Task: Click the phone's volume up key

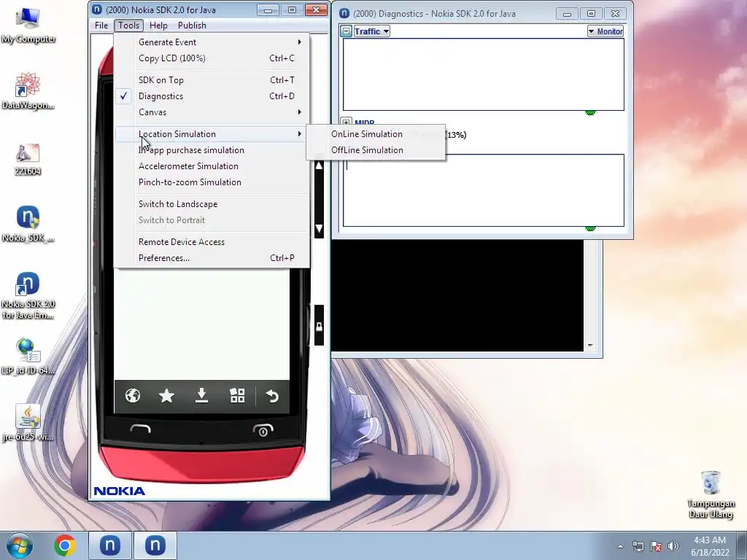Action: pyautogui.click(x=319, y=166)
